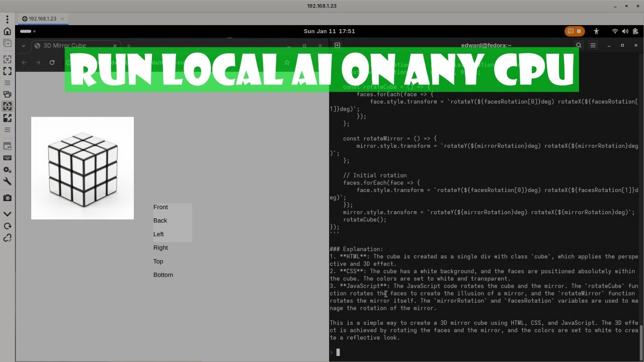Collapse the viewer via the down-chevron icon
Image resolution: width=644 pixels, height=362 pixels.
coord(8,214)
